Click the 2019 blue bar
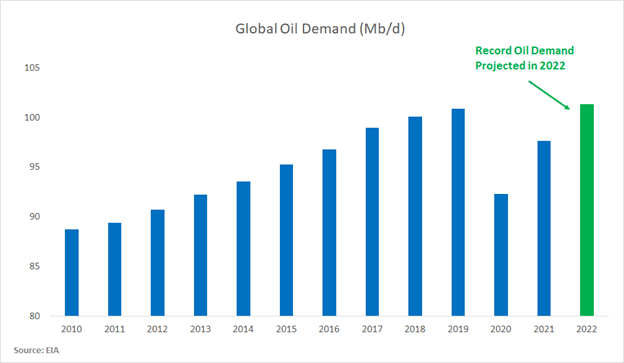This screenshot has width=624, height=363. 458,213
